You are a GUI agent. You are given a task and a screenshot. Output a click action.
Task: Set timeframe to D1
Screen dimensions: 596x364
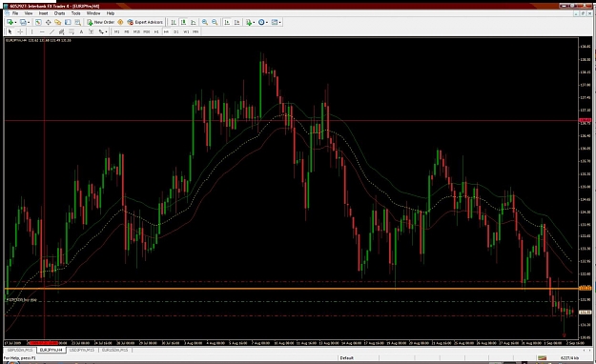pyautogui.click(x=176, y=31)
